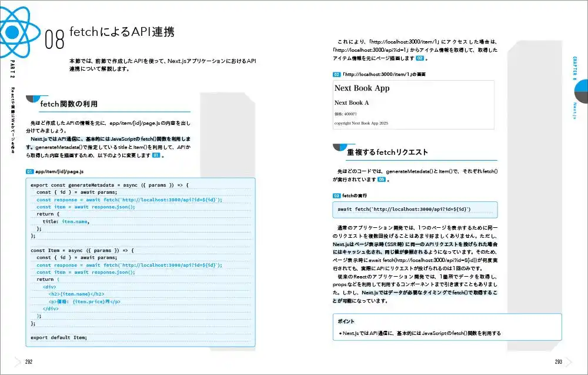Click the 02 badge beside localhost screen caption
Viewport: 588px width, 375px height.
tap(336, 74)
